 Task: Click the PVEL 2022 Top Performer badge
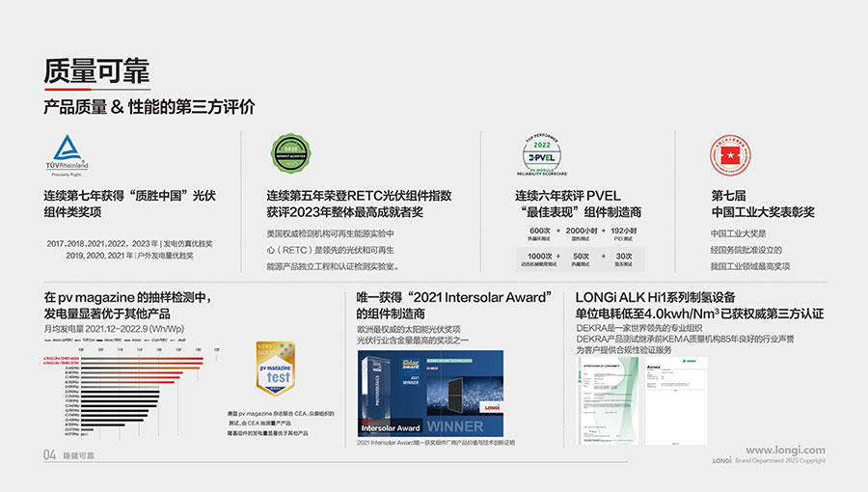542,154
